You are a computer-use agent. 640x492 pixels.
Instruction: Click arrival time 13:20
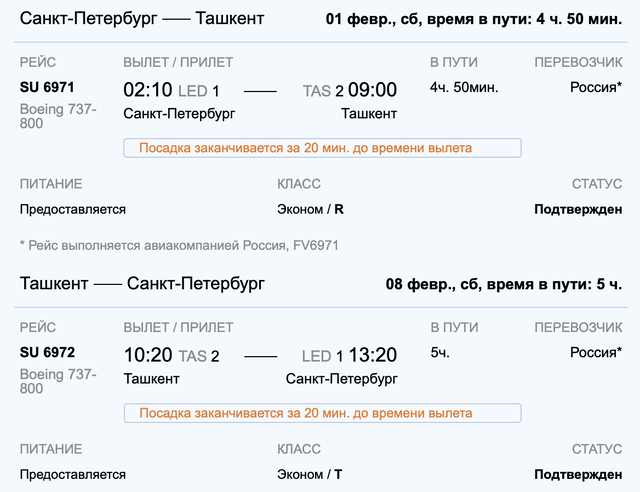tap(372, 355)
